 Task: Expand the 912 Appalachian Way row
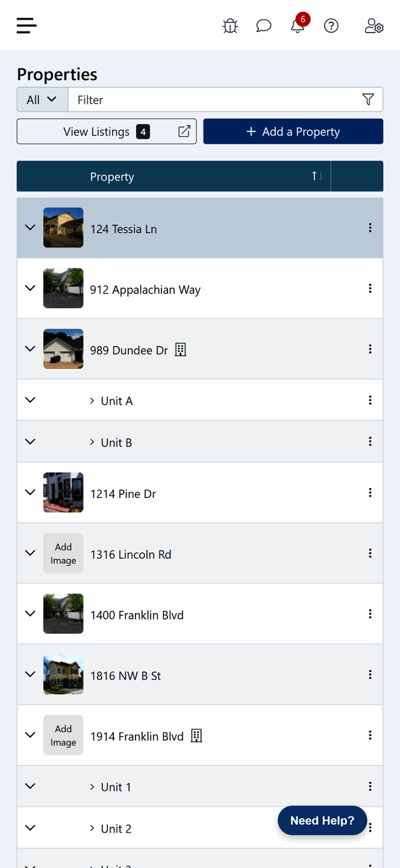30,288
